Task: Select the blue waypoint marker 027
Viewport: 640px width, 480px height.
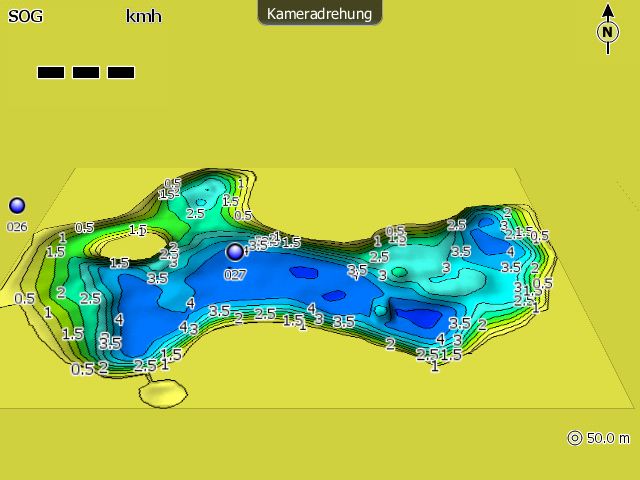Action: [x=235, y=252]
